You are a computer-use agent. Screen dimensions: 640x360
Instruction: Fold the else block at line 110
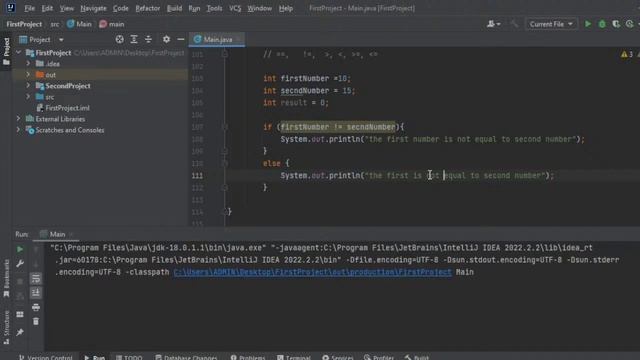point(224,163)
